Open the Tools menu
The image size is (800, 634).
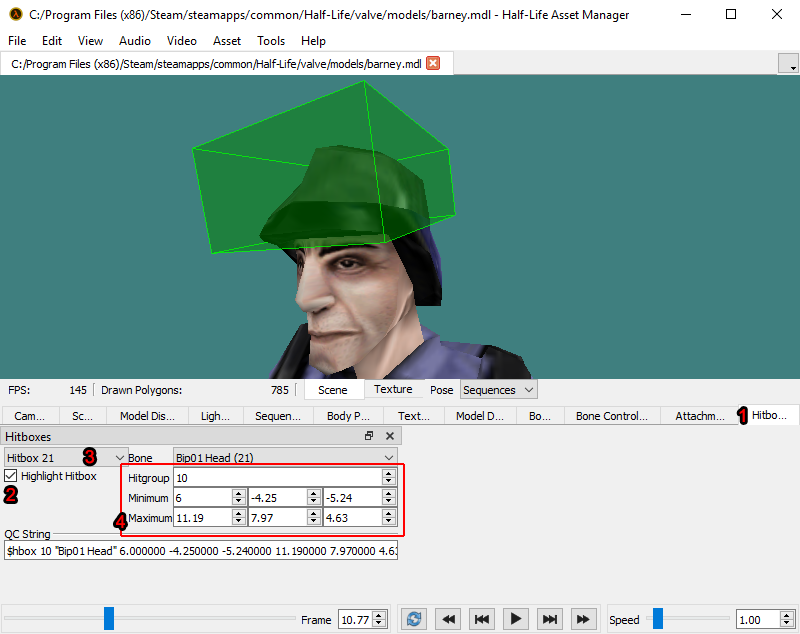coord(271,41)
